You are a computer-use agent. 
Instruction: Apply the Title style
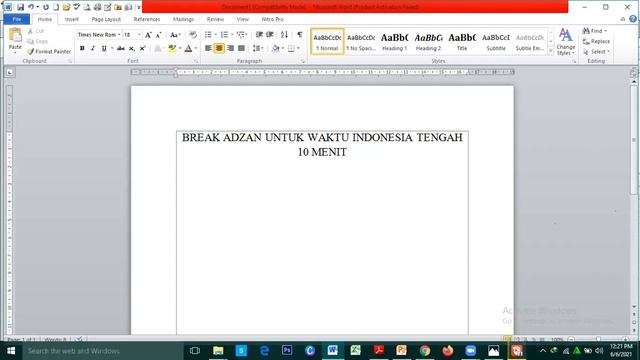click(462, 41)
